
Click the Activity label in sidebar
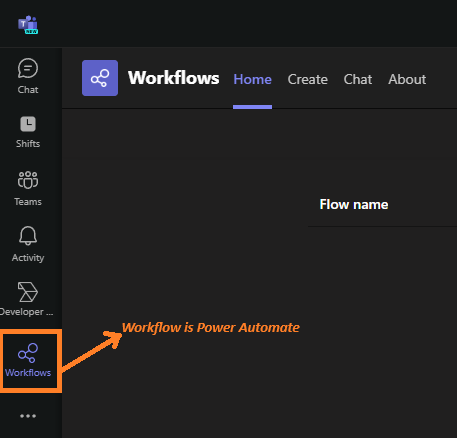tap(28, 258)
